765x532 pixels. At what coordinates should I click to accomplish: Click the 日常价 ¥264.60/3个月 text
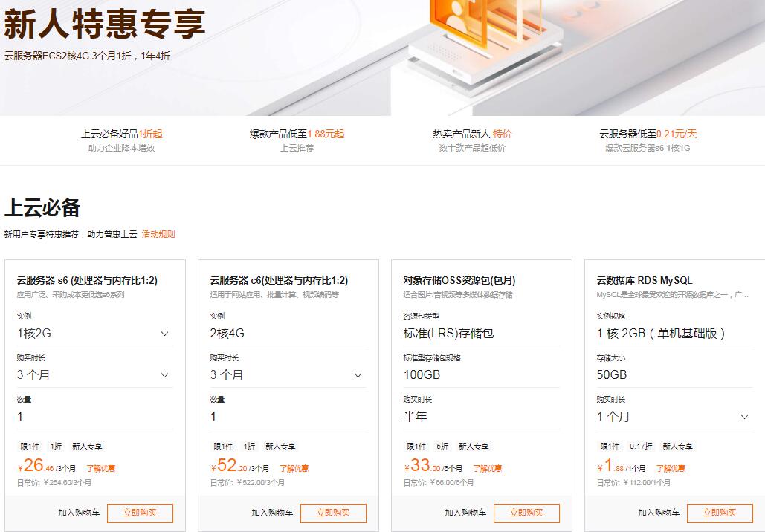tap(54, 483)
